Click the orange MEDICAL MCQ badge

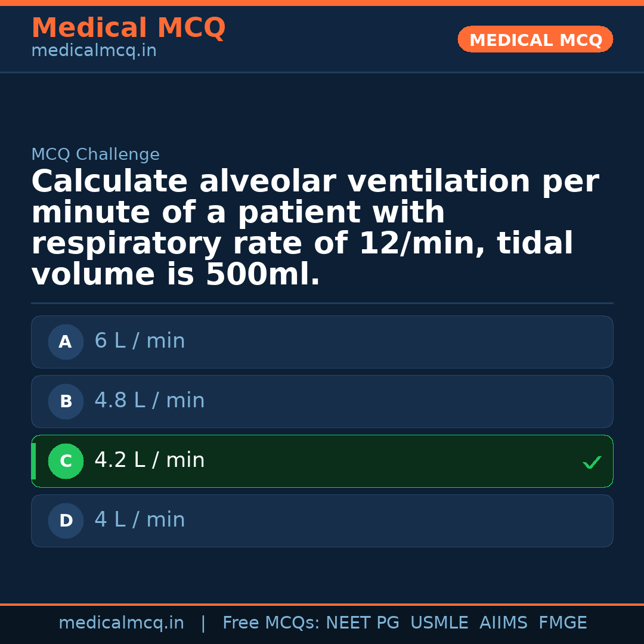(x=535, y=39)
